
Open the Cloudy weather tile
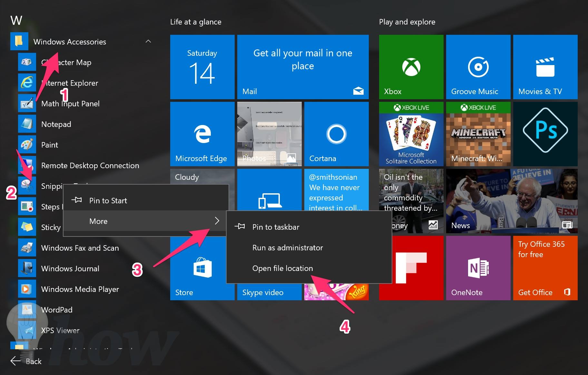tap(202, 177)
